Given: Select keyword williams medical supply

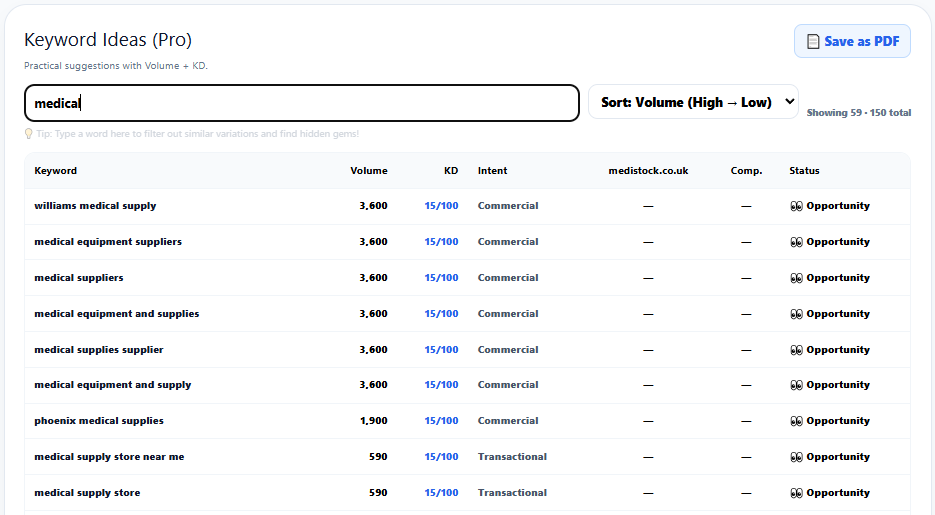Looking at the screenshot, I should pos(95,206).
